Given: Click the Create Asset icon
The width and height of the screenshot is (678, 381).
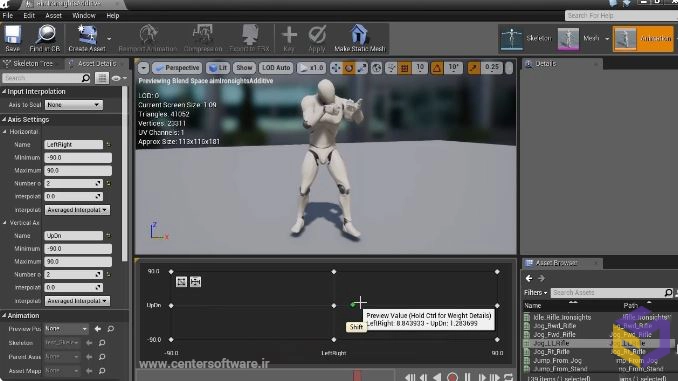Looking at the screenshot, I should click(x=87, y=35).
